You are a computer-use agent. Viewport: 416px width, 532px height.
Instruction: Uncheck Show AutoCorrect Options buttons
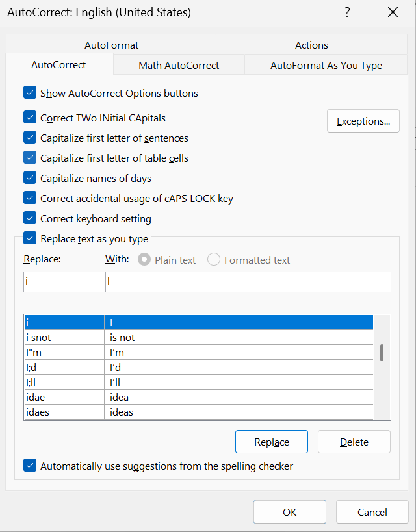pyautogui.click(x=29, y=92)
